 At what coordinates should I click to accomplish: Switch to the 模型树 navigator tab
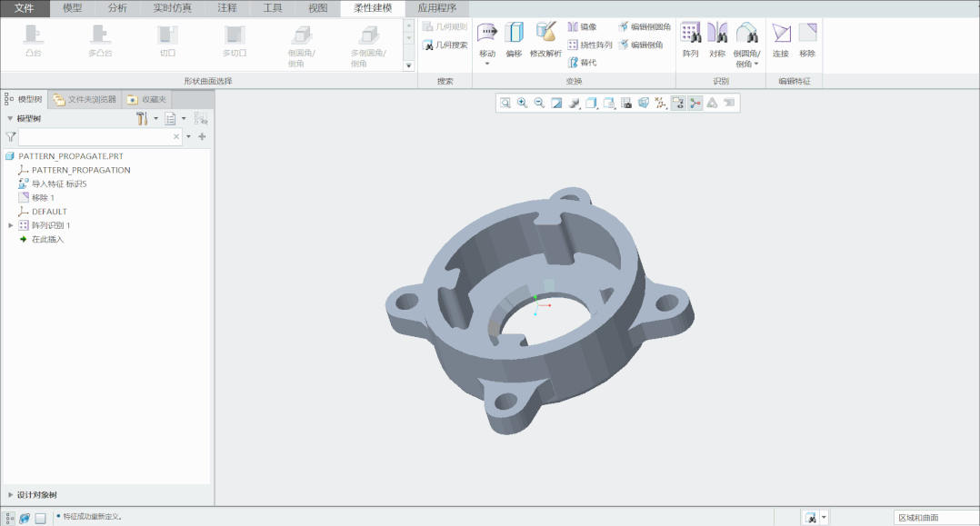[23, 99]
